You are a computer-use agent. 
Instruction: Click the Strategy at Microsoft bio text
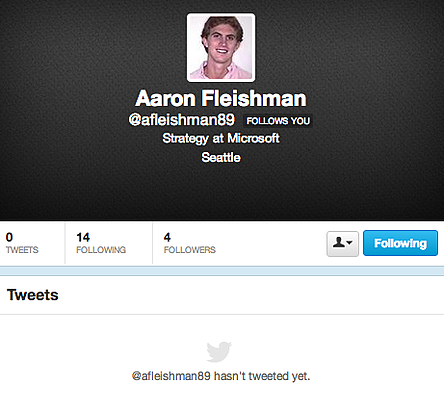point(221,138)
